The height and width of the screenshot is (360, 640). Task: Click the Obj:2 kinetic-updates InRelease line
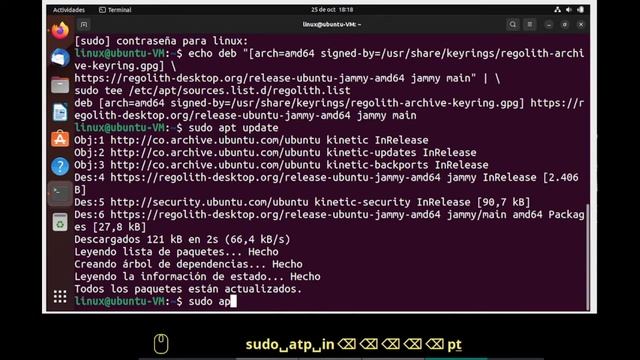point(276,153)
